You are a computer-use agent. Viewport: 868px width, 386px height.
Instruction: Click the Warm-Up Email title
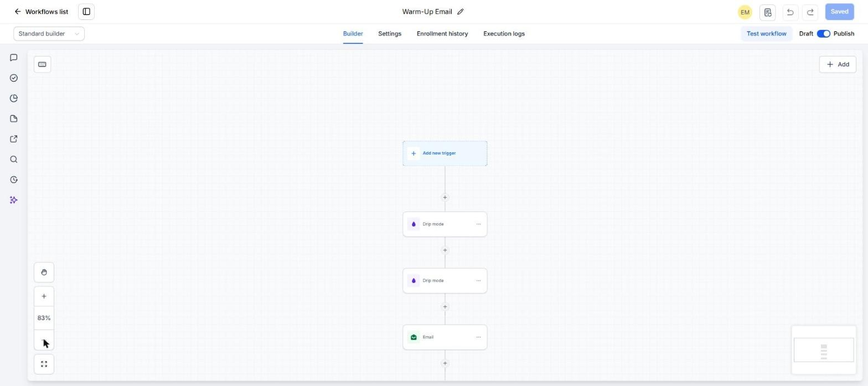[427, 12]
